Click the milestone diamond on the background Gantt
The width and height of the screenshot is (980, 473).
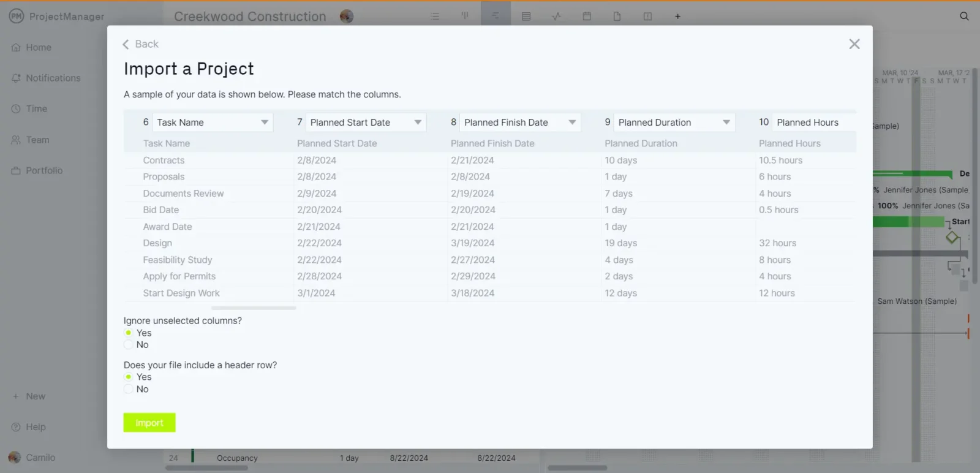pyautogui.click(x=952, y=237)
